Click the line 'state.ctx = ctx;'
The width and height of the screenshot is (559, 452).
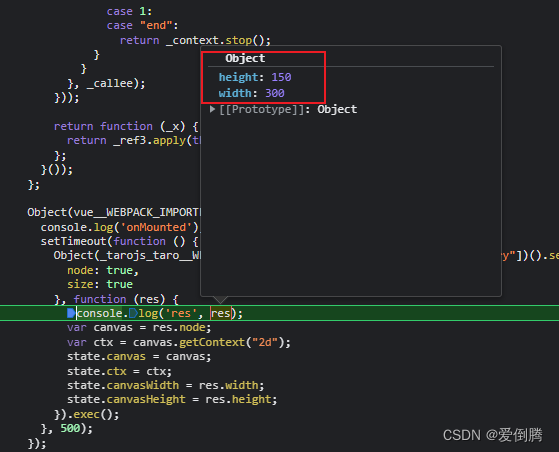pos(119,371)
